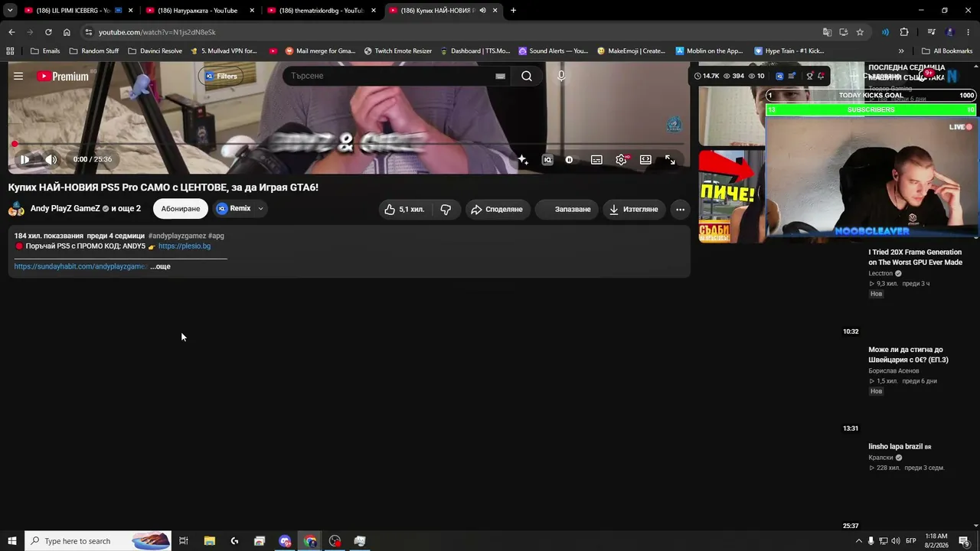Click the sparkle AI button in player
980x551 pixels.
[x=523, y=159]
